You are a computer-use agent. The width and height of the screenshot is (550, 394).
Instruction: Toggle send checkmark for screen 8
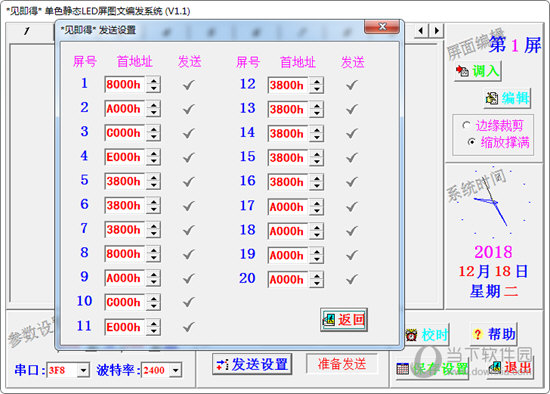click(189, 254)
